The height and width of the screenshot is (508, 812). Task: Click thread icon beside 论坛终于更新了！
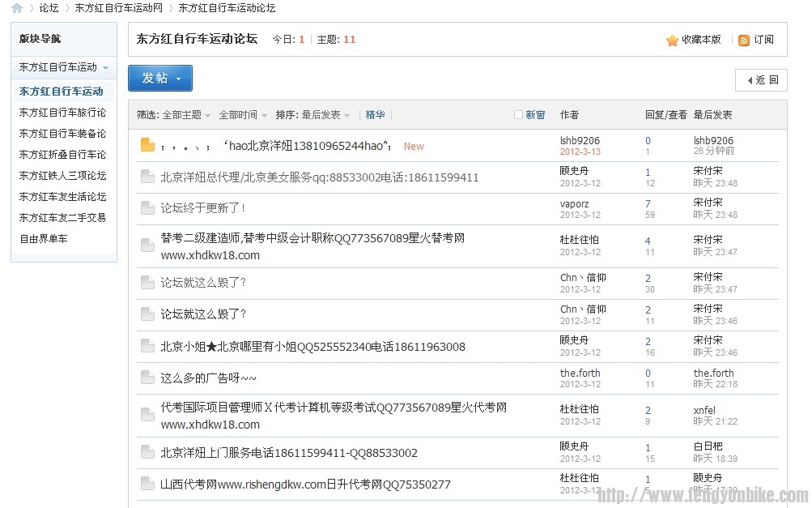pyautogui.click(x=147, y=208)
